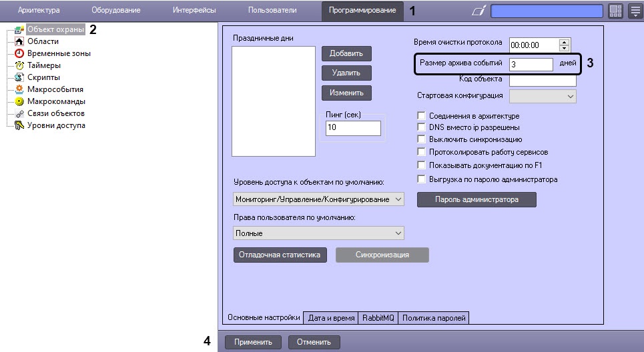Click the Размер архива событий input field
644x352 pixels.
pyautogui.click(x=531, y=65)
